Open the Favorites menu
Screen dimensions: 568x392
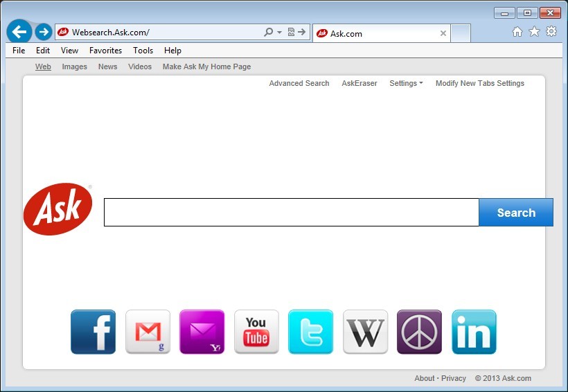[105, 51]
